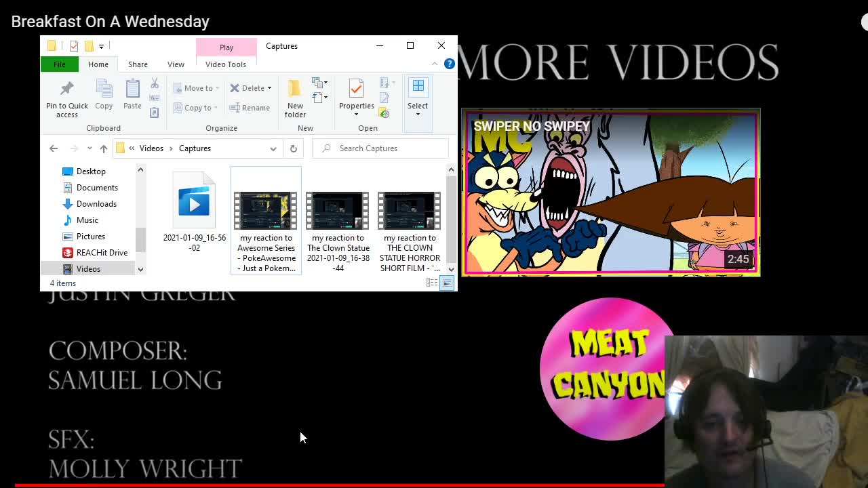Switch to Large icons view in status bar

point(447,283)
